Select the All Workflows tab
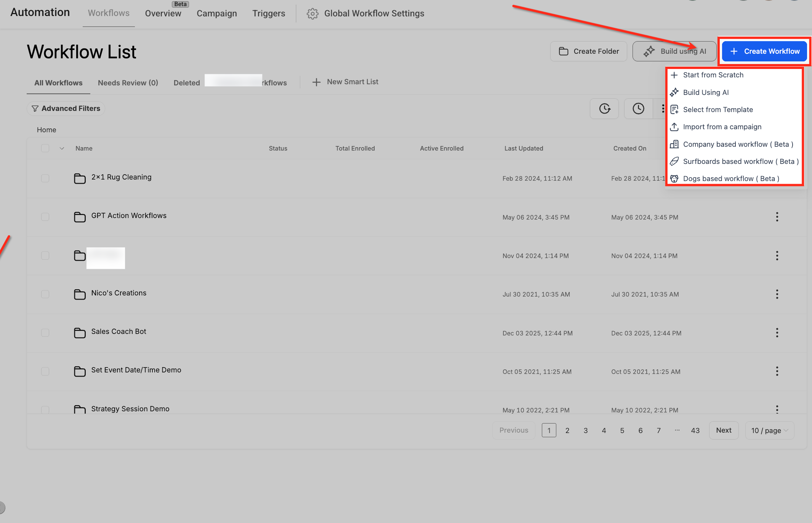Image resolution: width=812 pixels, height=523 pixels. point(58,83)
